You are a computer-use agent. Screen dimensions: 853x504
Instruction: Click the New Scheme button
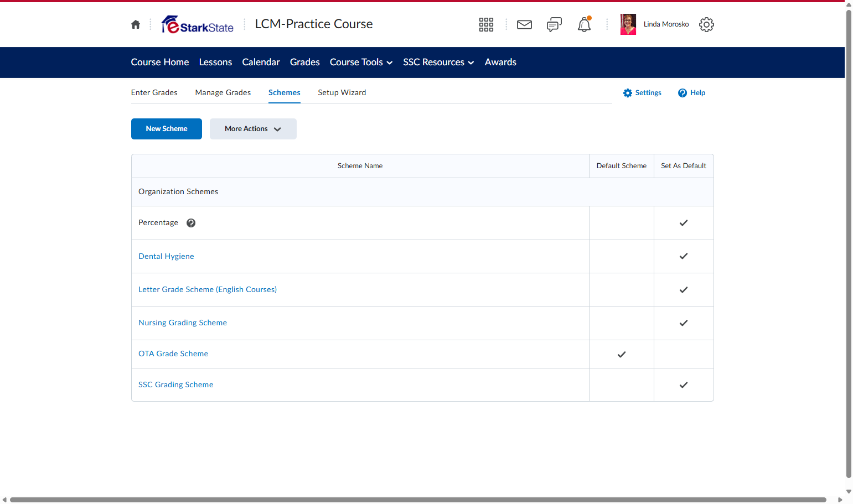(x=167, y=129)
